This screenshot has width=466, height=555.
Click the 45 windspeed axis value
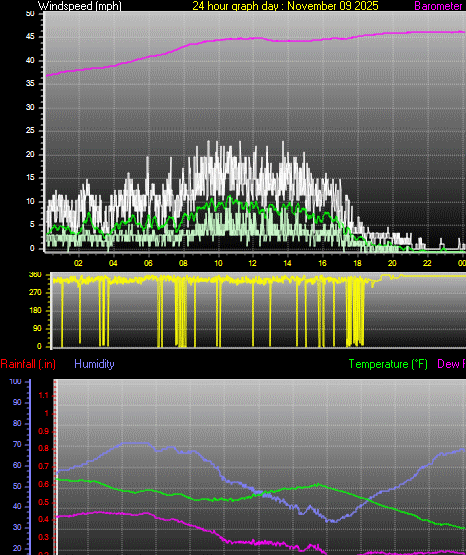(x=30, y=36)
